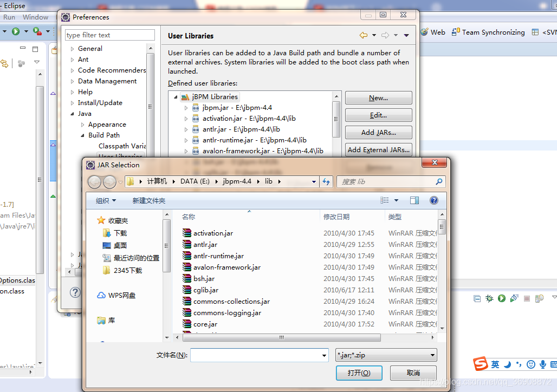Click the 文件名 filename input field
557x392 pixels.
tap(260, 355)
